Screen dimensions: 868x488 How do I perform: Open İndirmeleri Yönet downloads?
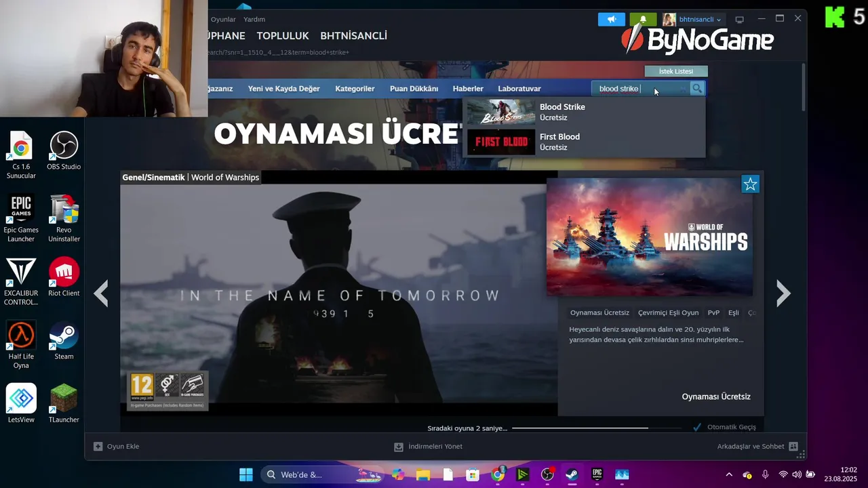coord(428,447)
